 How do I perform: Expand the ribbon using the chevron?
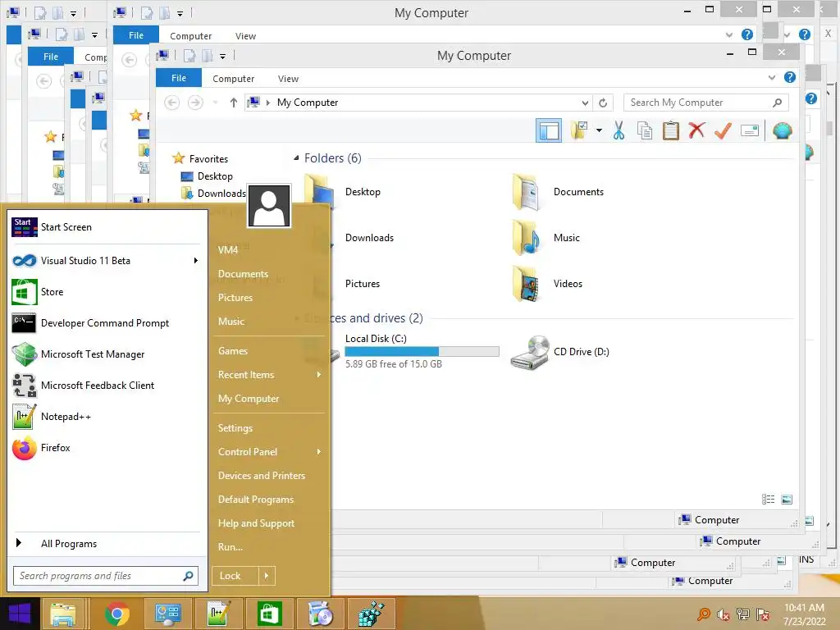coord(771,78)
